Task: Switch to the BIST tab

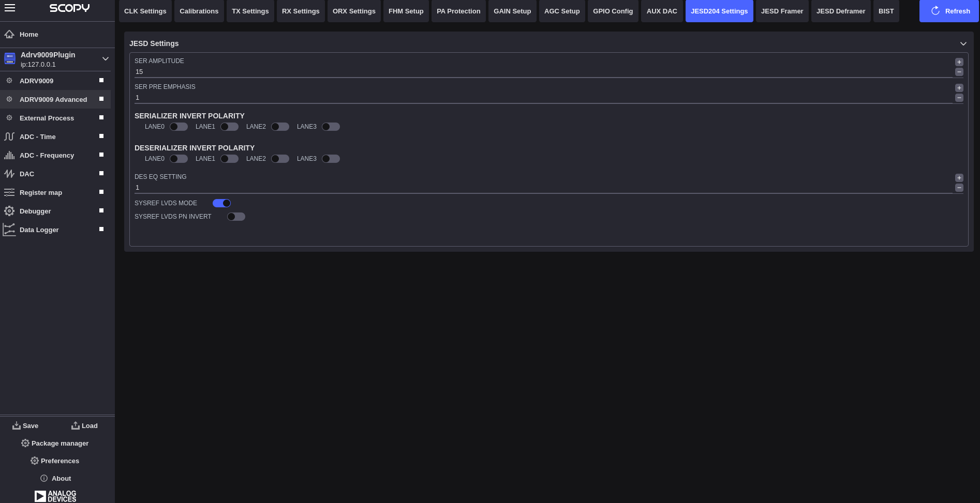Action: (x=886, y=11)
